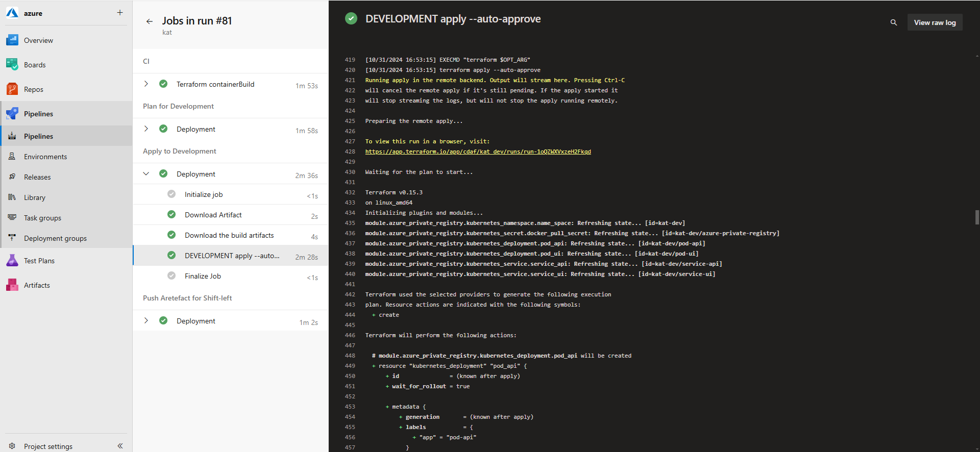Select the Initialize job step
The image size is (980, 452).
(x=231, y=194)
